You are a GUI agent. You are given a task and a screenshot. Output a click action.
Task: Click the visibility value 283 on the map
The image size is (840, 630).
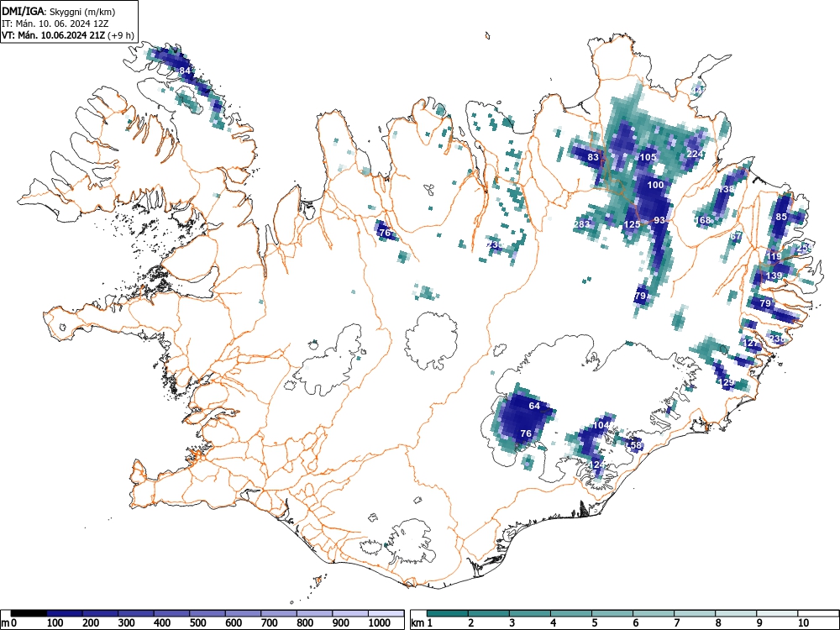click(581, 224)
